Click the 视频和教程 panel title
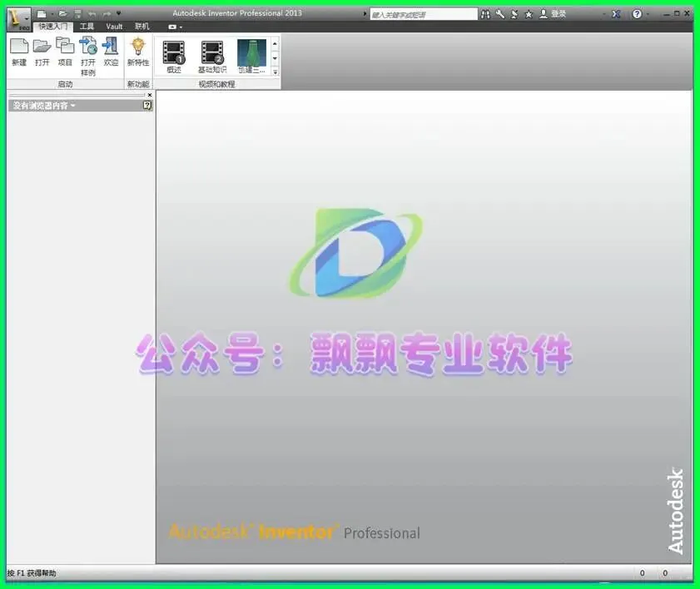700x589 pixels. pos(216,84)
